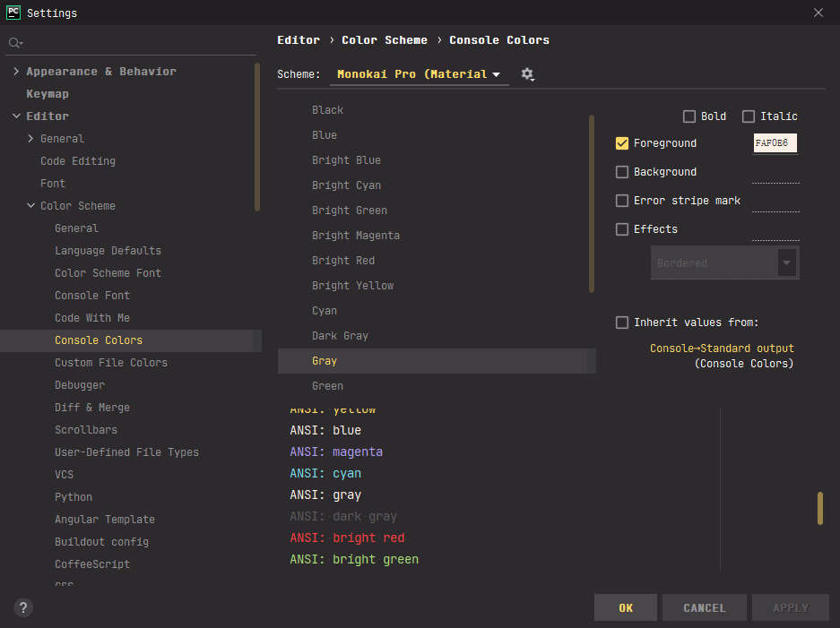Collapse the Color Scheme tree node

(x=31, y=206)
